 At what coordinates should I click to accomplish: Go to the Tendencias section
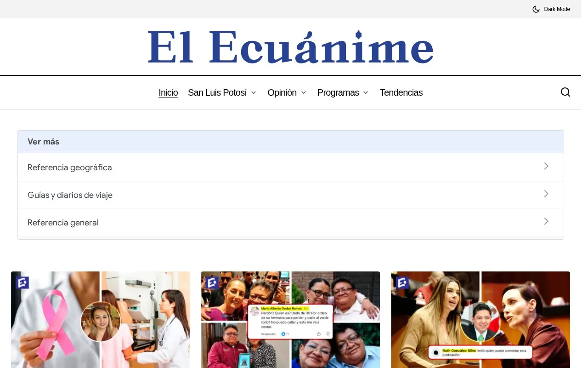click(x=401, y=92)
